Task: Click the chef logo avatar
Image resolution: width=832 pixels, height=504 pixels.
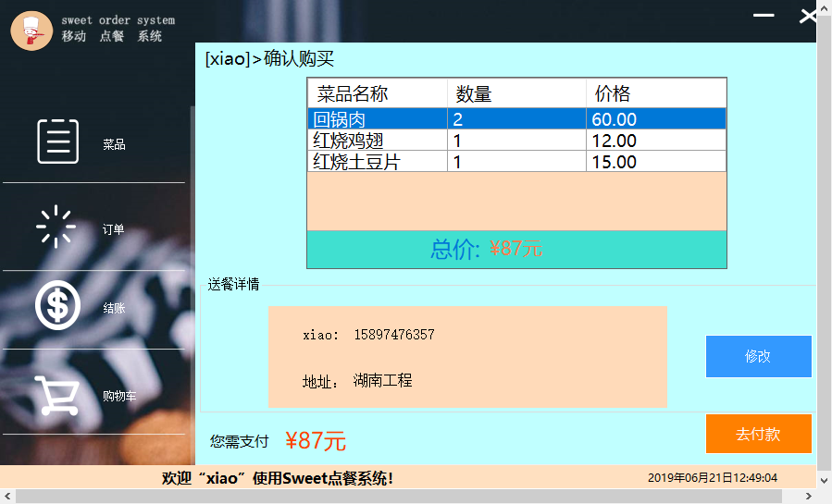Action: coord(31,31)
